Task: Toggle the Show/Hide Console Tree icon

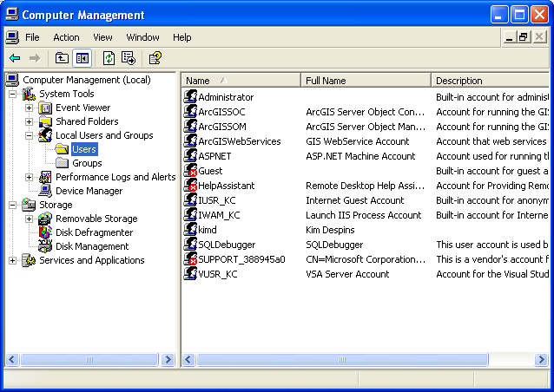Action: point(82,58)
